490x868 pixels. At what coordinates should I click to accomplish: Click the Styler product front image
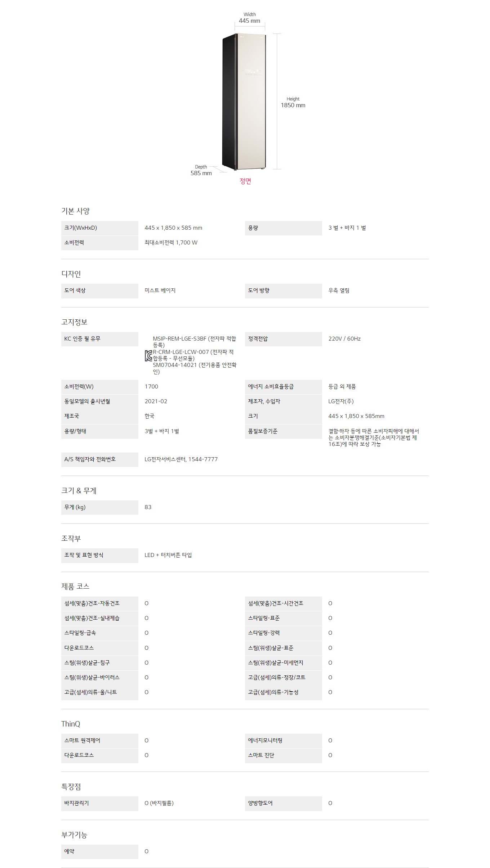245,102
